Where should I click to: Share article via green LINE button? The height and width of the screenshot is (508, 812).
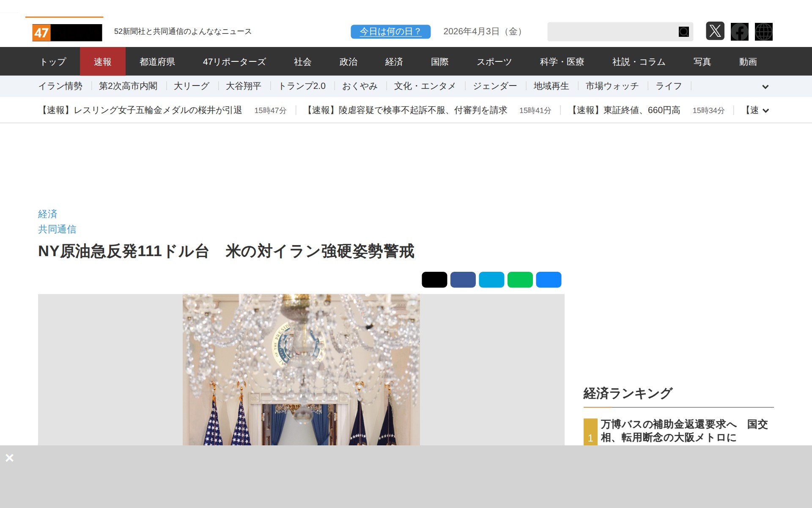click(x=520, y=280)
